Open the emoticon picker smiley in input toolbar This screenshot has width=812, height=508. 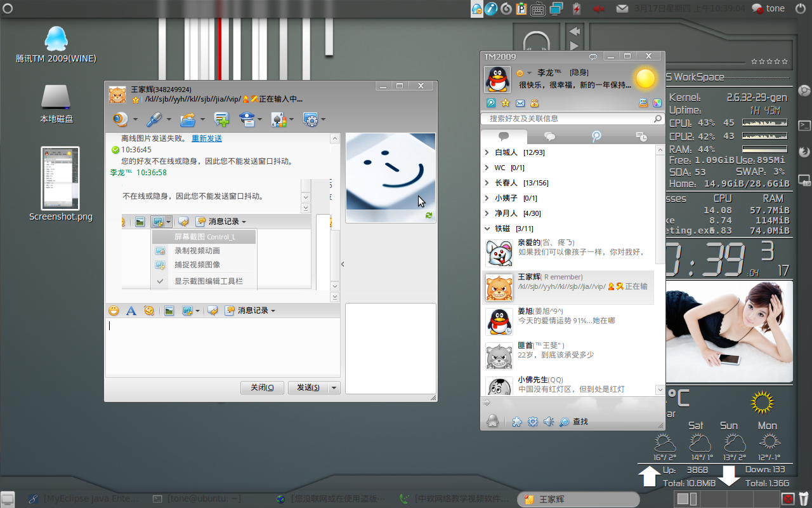(114, 311)
